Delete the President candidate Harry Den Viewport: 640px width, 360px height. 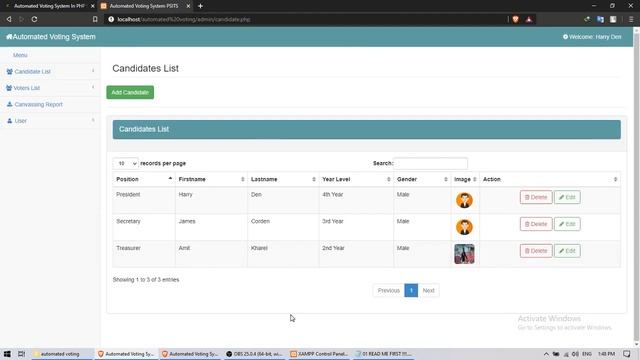(536, 197)
